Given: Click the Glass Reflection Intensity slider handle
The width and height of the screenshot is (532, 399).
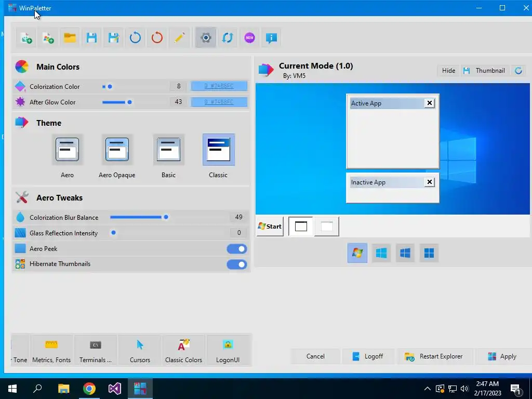Looking at the screenshot, I should tap(114, 233).
